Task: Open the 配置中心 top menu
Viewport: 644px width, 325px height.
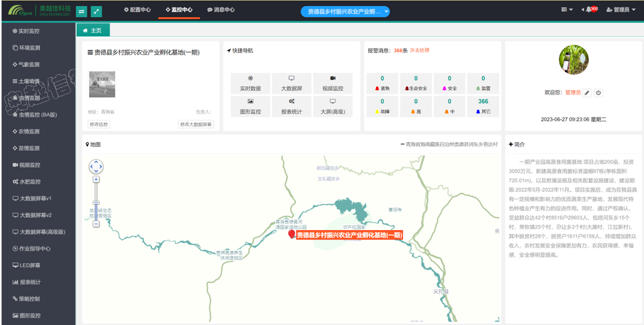Action: [x=137, y=10]
